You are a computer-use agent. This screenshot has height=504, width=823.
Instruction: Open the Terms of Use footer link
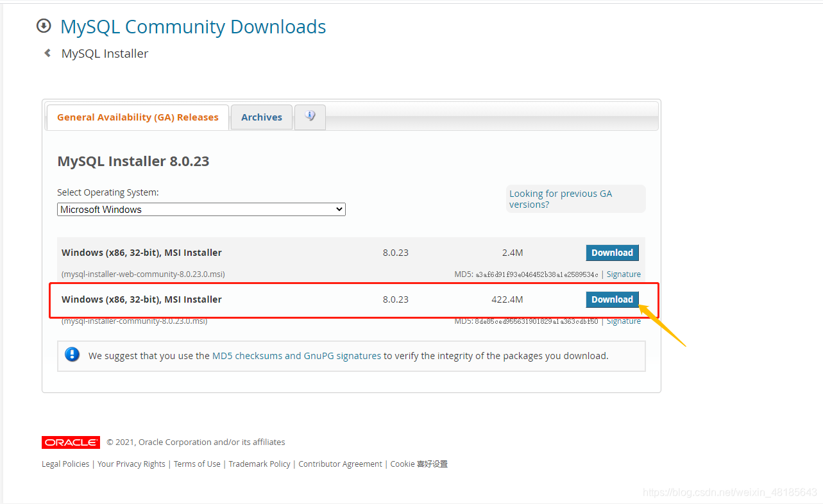197,464
